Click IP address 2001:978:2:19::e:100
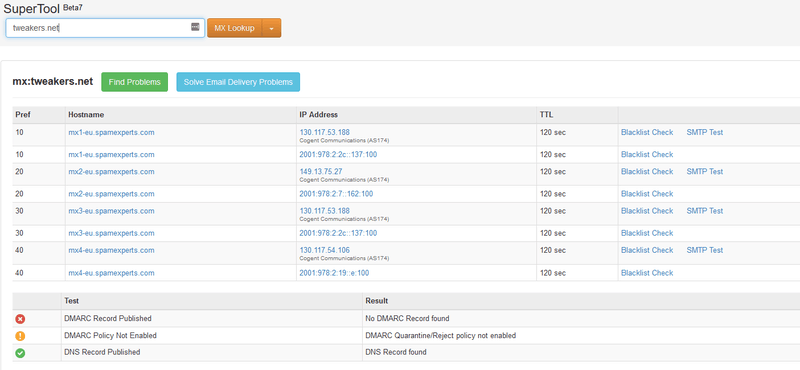The width and height of the screenshot is (800, 370). tap(334, 273)
